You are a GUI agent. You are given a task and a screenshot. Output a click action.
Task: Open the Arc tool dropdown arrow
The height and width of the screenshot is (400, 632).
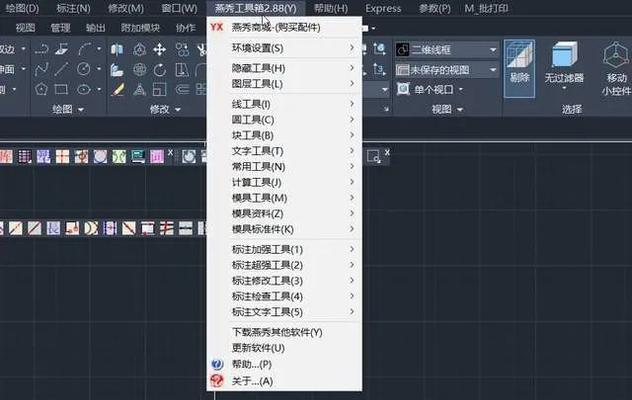(x=99, y=49)
